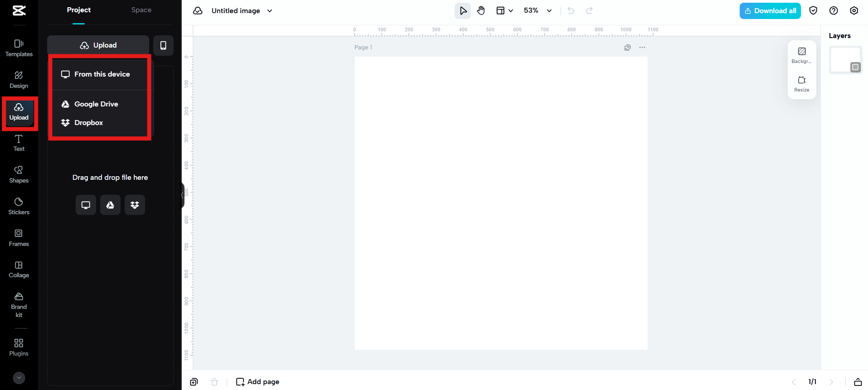This screenshot has width=868, height=390.
Task: Open the Collage panel
Action: pos(19,270)
